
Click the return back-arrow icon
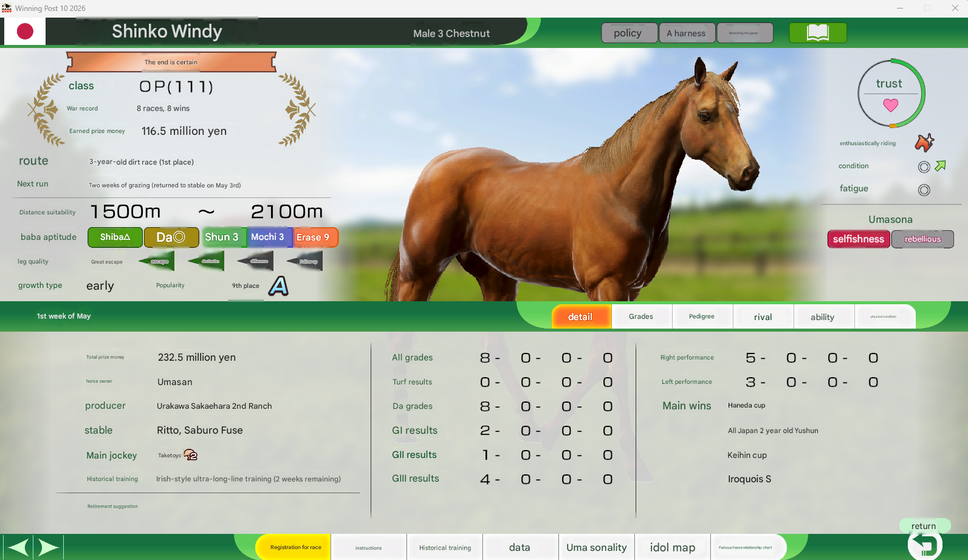[924, 545]
